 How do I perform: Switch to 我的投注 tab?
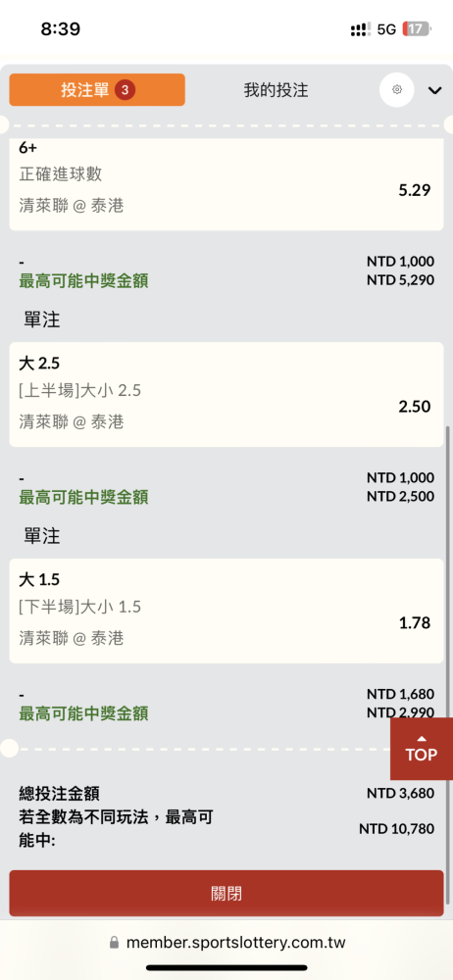[276, 90]
